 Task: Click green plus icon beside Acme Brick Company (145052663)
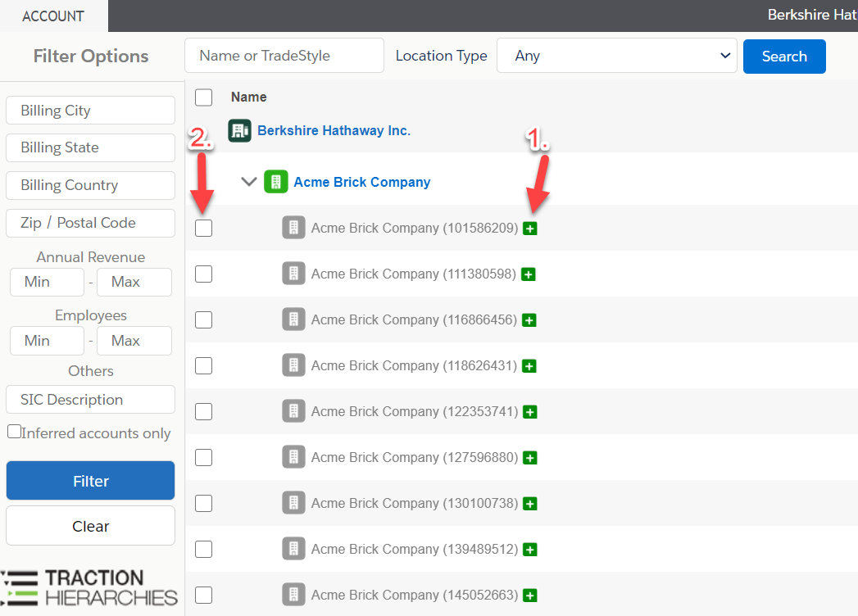click(529, 596)
